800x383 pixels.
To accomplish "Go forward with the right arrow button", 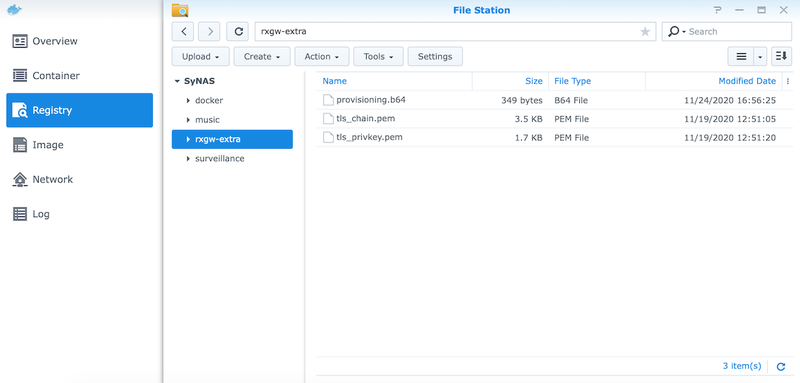I will pos(209,32).
